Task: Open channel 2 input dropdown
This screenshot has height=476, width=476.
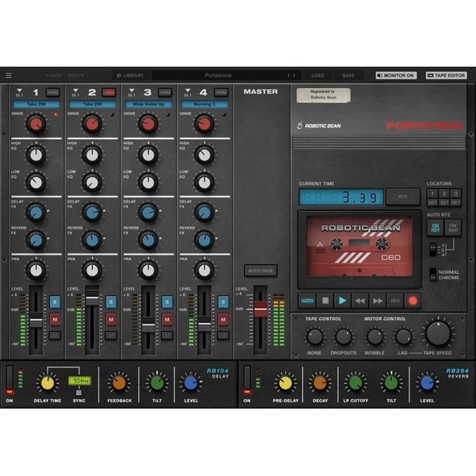Action: coord(75,92)
